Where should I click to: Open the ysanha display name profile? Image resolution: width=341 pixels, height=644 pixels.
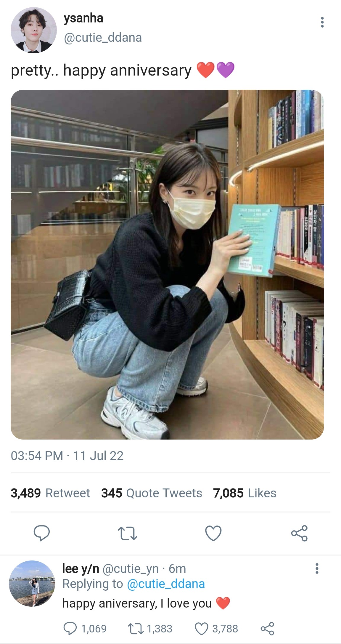coord(83,18)
